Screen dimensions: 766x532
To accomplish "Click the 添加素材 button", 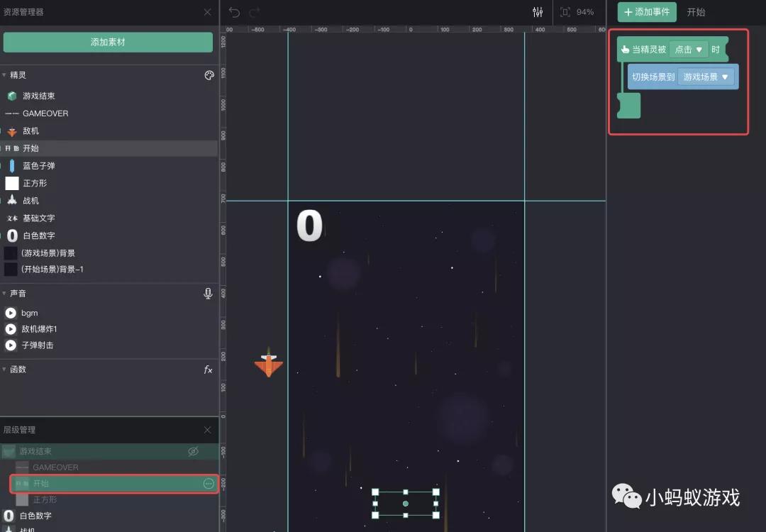I will click(108, 42).
